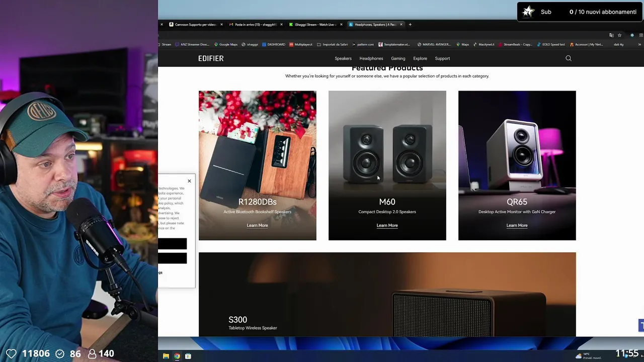Click the second black cookie consent button
The height and width of the screenshot is (362, 644).
tap(173, 258)
